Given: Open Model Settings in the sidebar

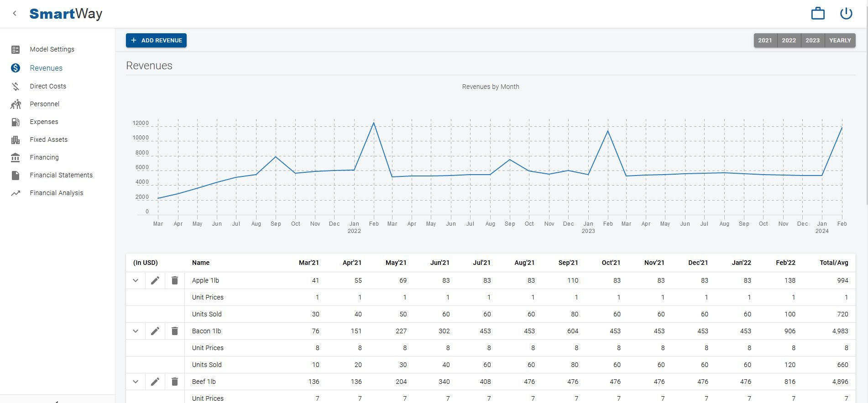Looking at the screenshot, I should [52, 49].
